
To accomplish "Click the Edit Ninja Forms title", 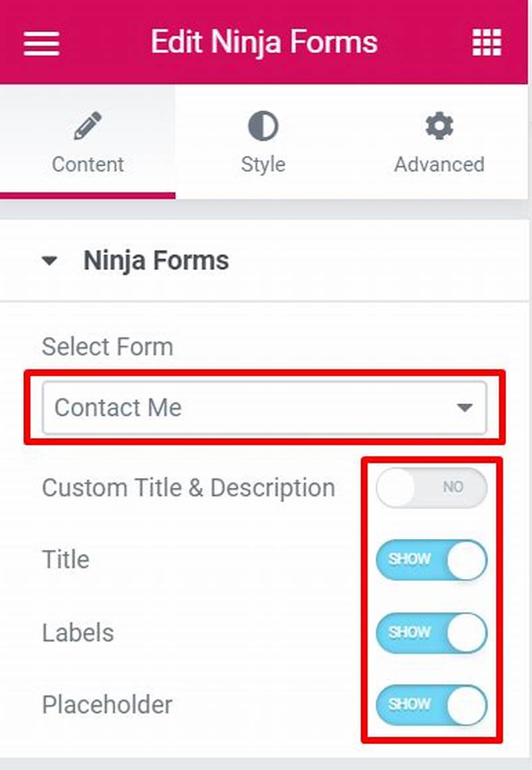I will (x=265, y=42).
